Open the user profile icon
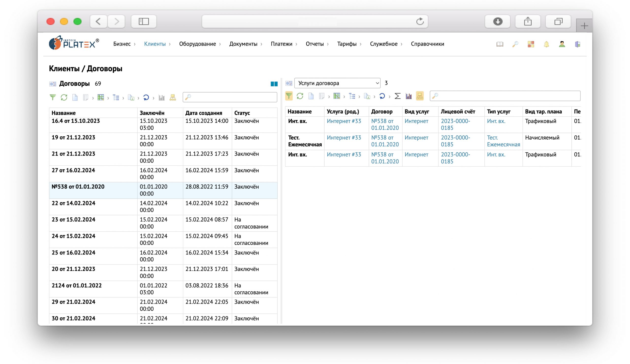The width and height of the screenshot is (630, 364). [x=562, y=44]
